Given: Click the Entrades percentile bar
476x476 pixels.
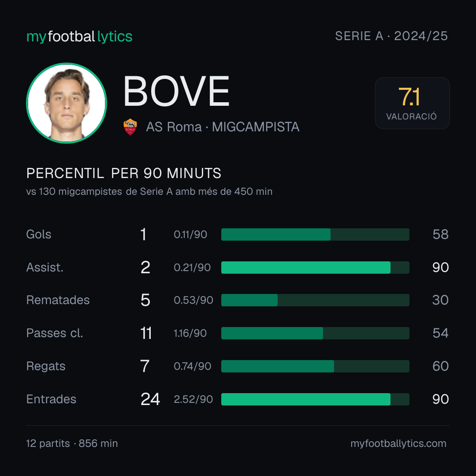Looking at the screenshot, I should (x=315, y=399).
